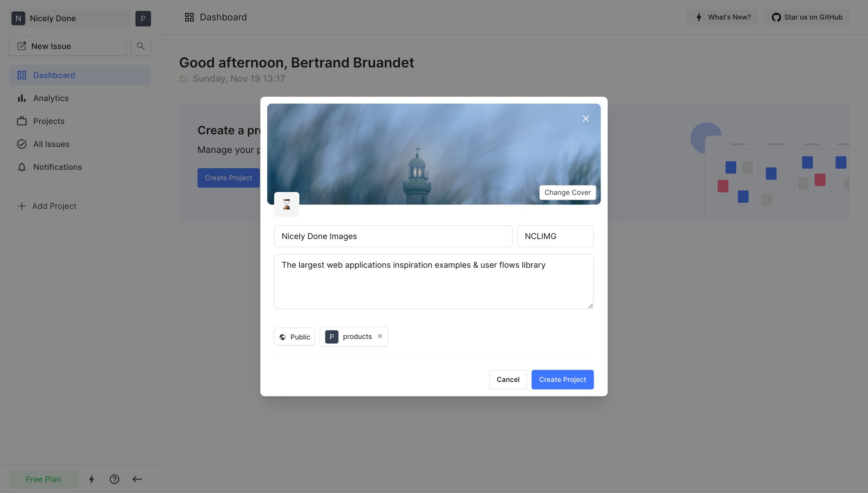Click the project name input field
This screenshot has height=493, width=868.
[393, 236]
